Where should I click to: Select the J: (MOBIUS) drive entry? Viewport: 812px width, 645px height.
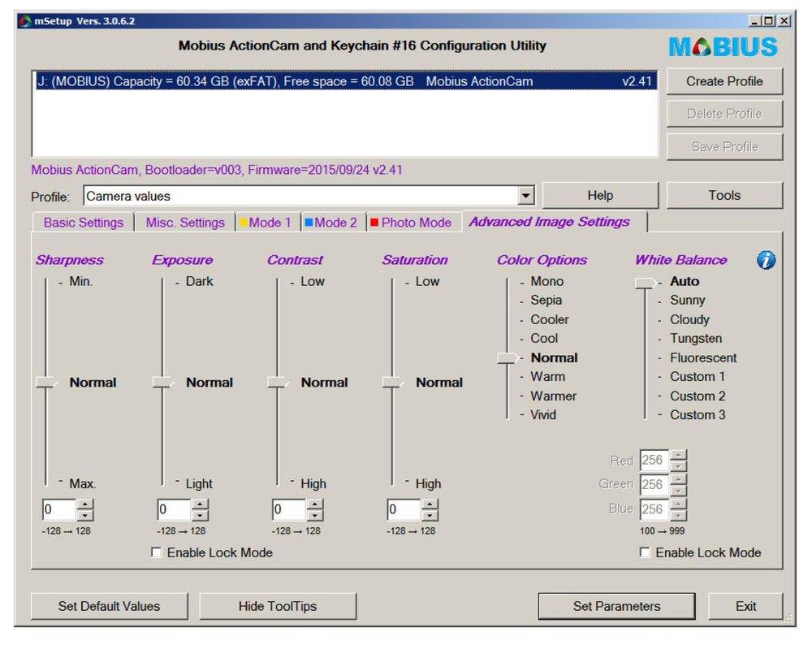[x=346, y=81]
